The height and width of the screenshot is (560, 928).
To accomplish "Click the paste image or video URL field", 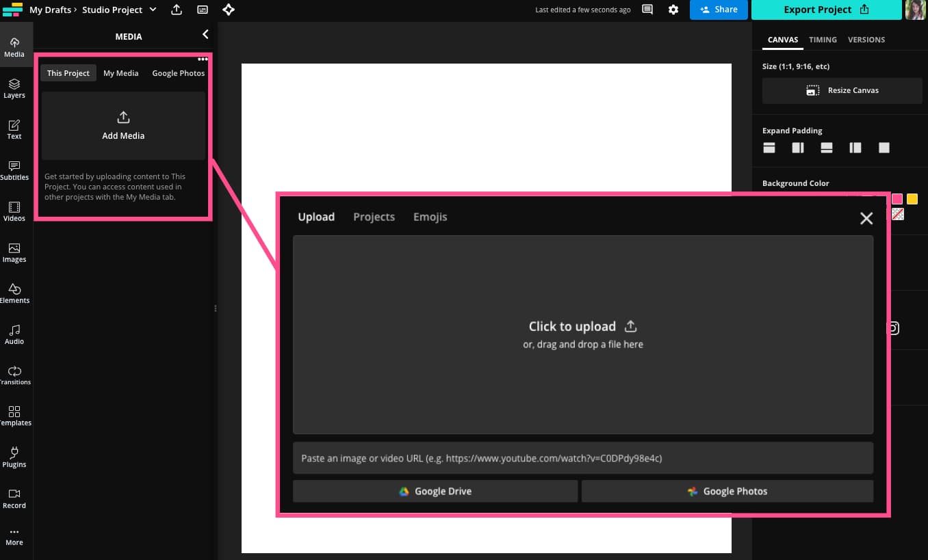I will (582, 458).
